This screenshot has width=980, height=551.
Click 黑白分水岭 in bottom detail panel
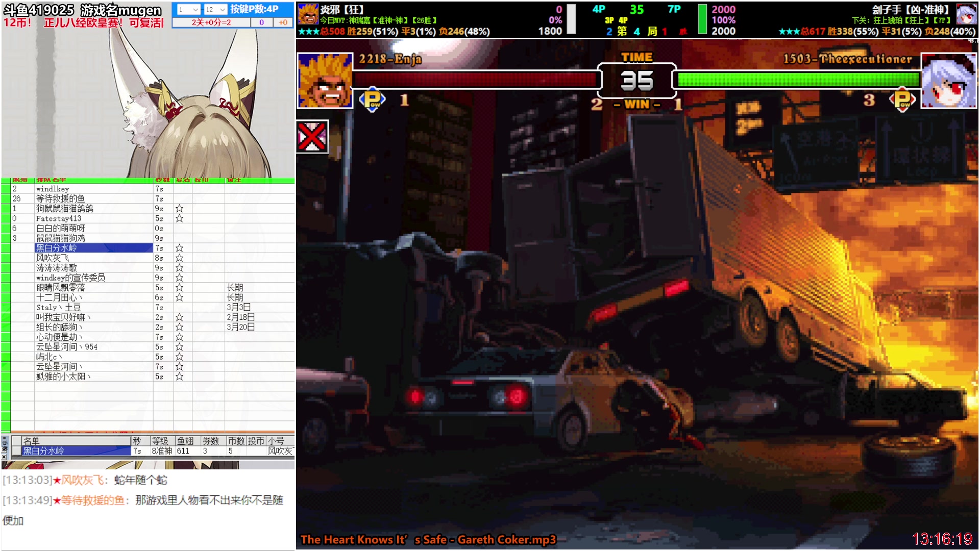pyautogui.click(x=76, y=451)
